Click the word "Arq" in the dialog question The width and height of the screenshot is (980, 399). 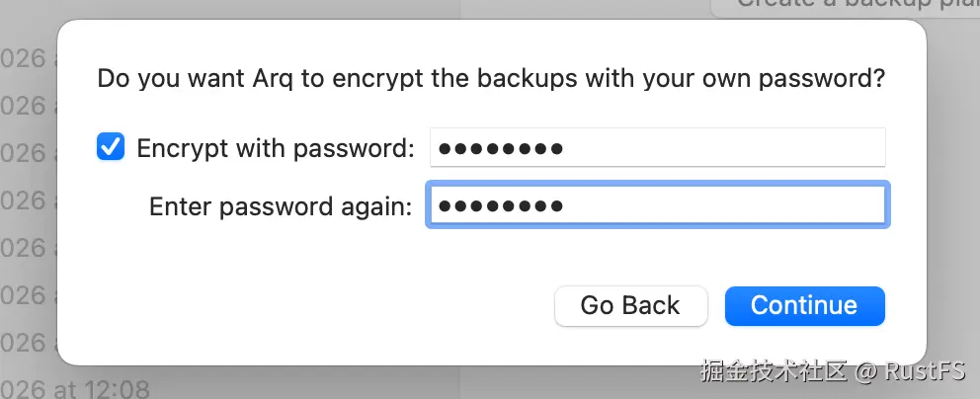pos(272,78)
